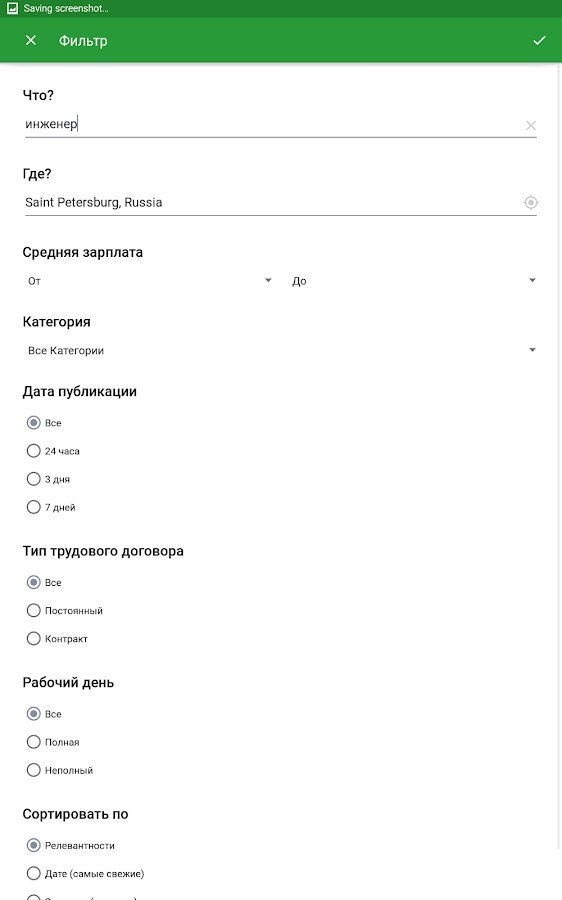Close the filter with the X icon
The image size is (562, 900).
(31, 40)
